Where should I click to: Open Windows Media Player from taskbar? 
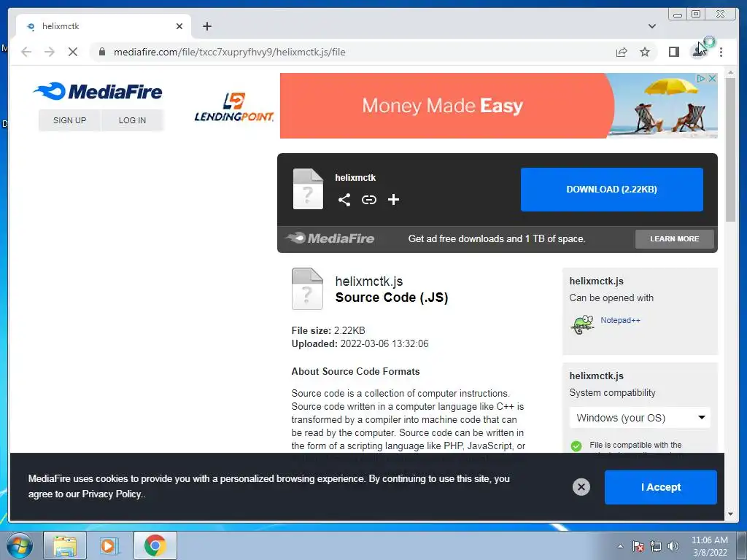109,545
